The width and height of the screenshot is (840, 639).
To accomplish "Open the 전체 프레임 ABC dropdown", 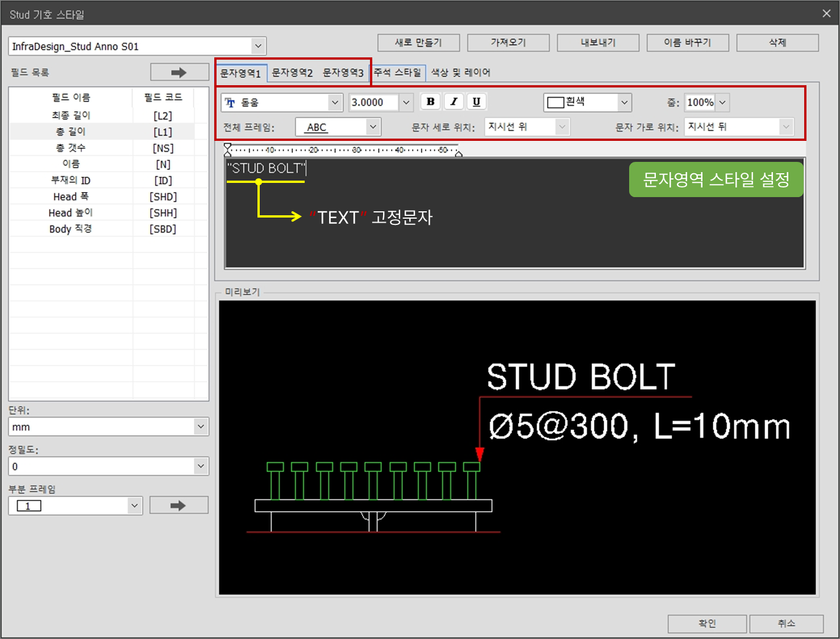I will (x=373, y=127).
